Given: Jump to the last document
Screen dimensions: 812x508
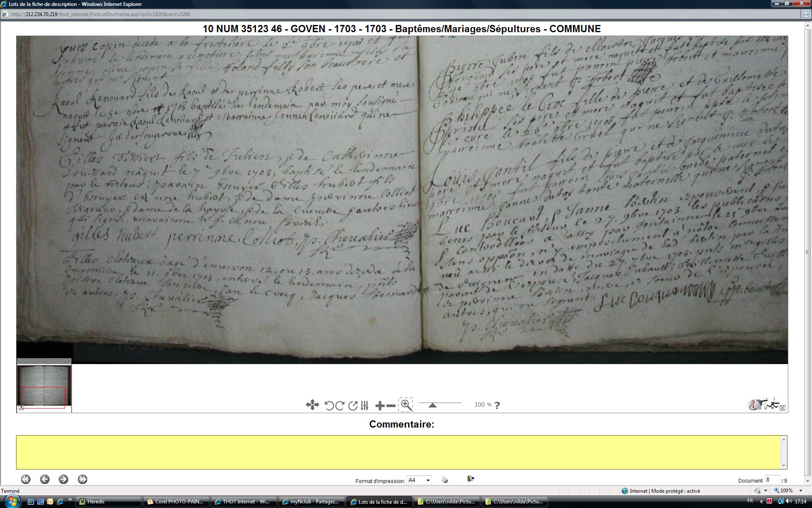Looking at the screenshot, I should (x=82, y=479).
